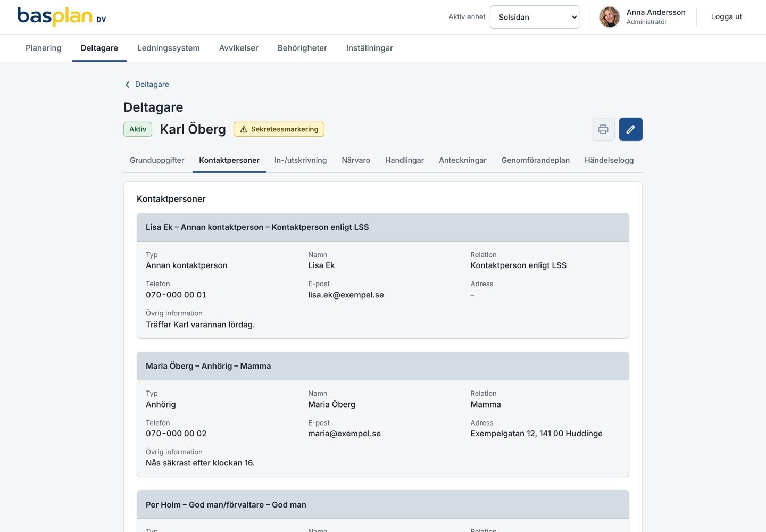Switch to the Närvaro tab
Viewport: 766px width, 532px height.
pyautogui.click(x=356, y=160)
